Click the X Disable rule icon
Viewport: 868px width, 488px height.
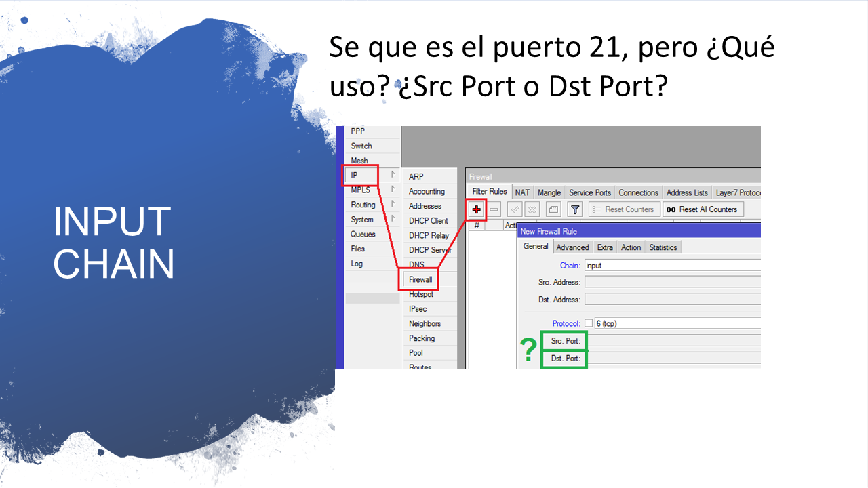pos(532,209)
